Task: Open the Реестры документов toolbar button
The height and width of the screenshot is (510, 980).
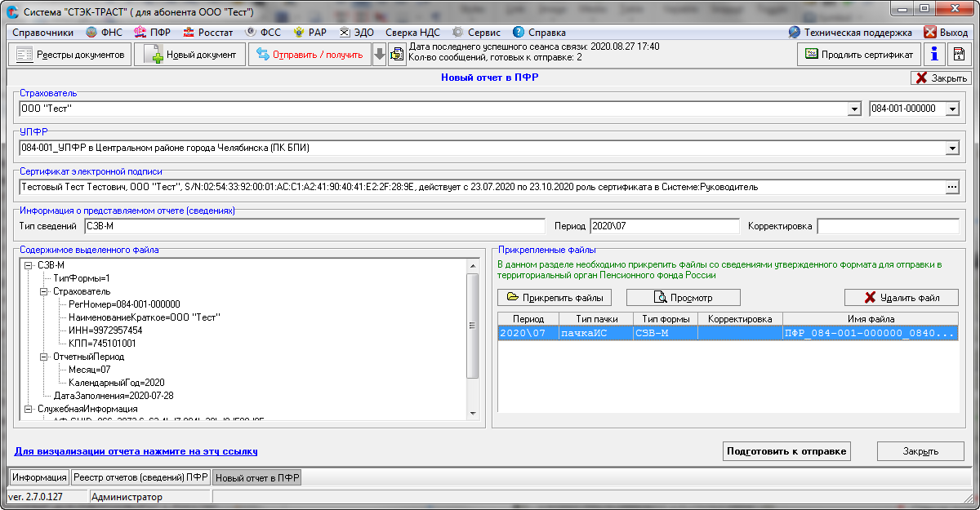Action: (x=69, y=55)
